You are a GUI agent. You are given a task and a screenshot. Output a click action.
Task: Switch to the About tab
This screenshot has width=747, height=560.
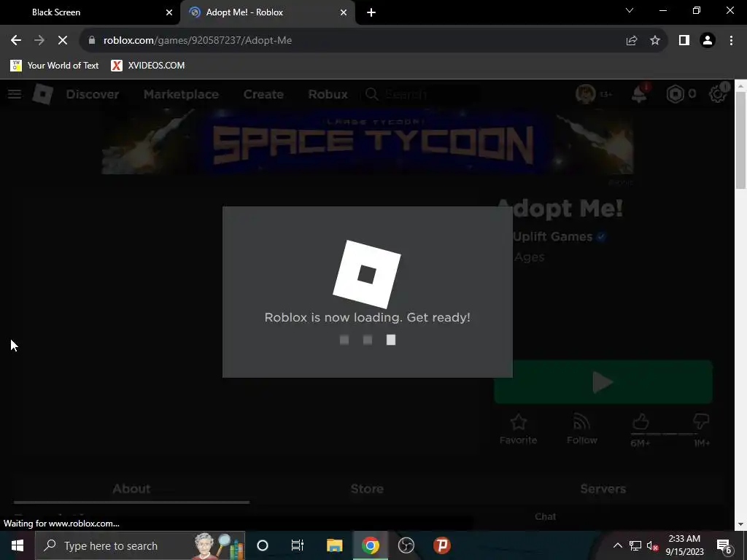(131, 489)
